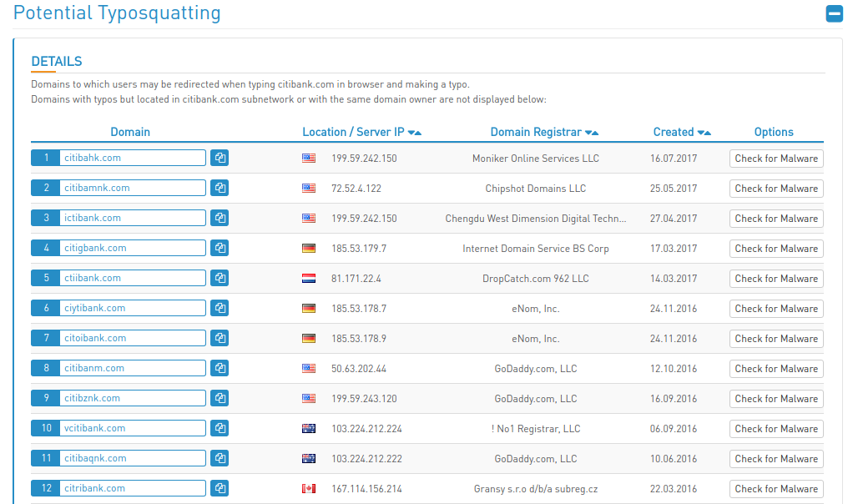Click the Australian flag beside 103.224.212.224
The image size is (853, 504).
(x=309, y=428)
